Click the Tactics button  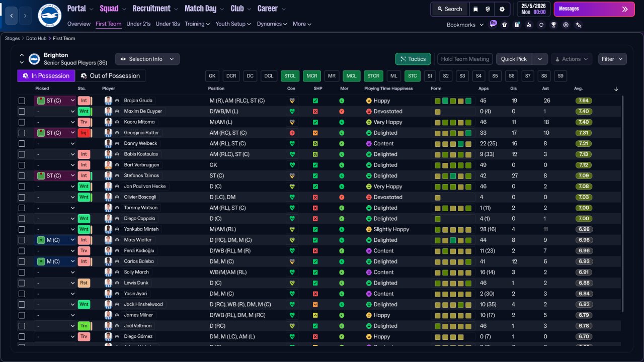[x=413, y=59]
